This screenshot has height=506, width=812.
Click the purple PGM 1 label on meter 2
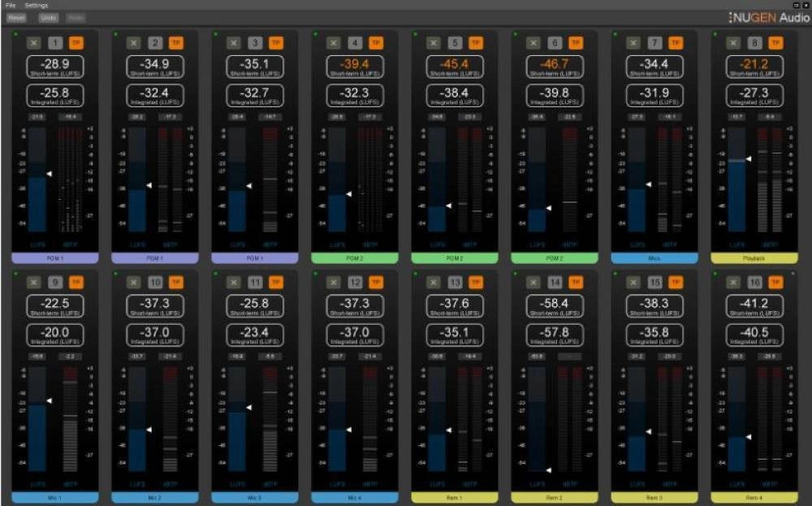(155, 258)
